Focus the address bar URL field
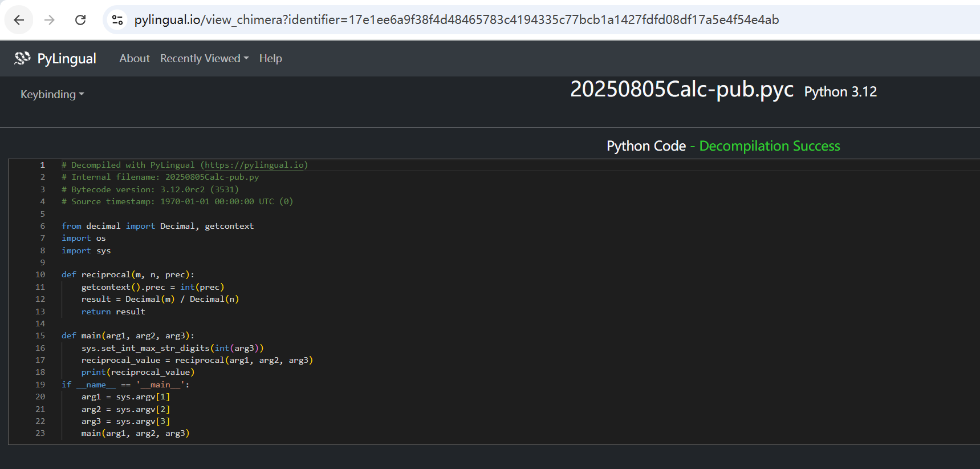 (456, 20)
